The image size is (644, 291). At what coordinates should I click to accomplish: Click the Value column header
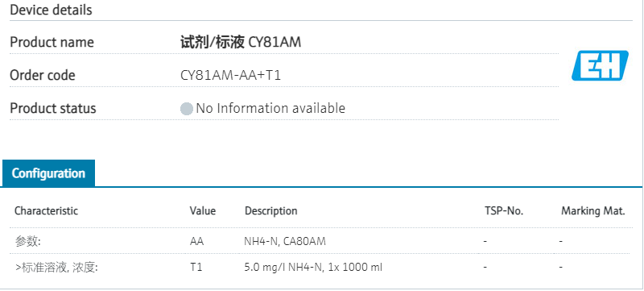[x=203, y=211]
